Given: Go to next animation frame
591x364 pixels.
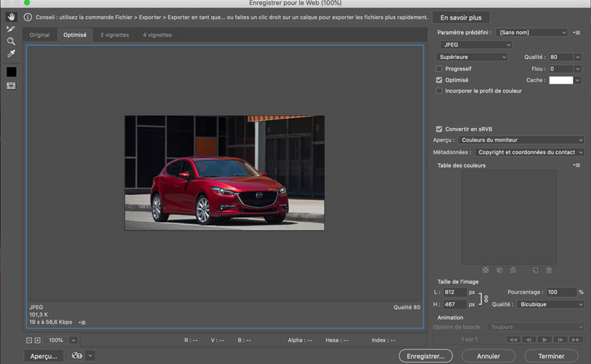Looking at the screenshot, I should point(560,339).
